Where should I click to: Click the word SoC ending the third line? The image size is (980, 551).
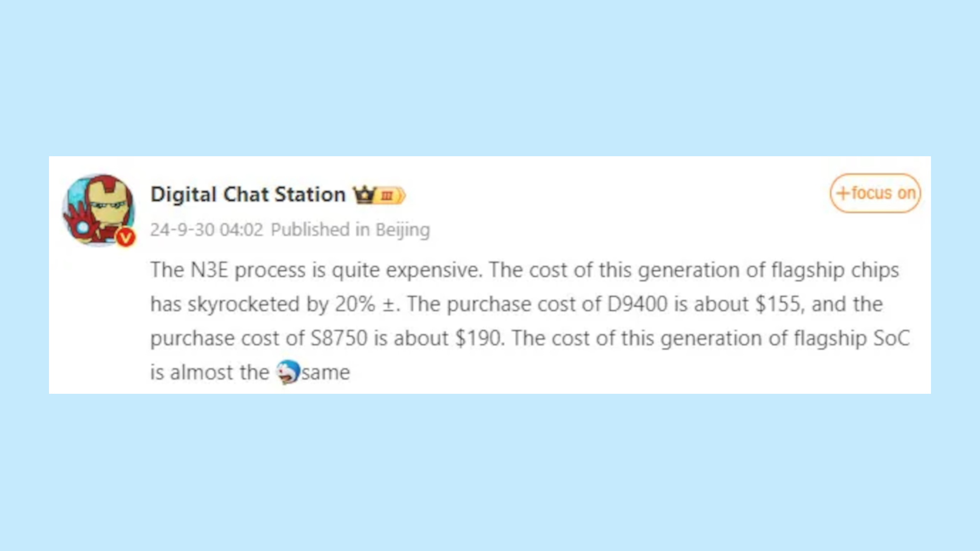(x=892, y=338)
